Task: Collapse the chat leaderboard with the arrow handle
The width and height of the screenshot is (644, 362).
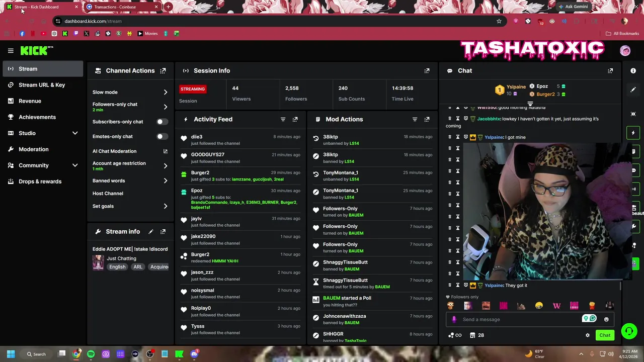Action: coord(530,104)
